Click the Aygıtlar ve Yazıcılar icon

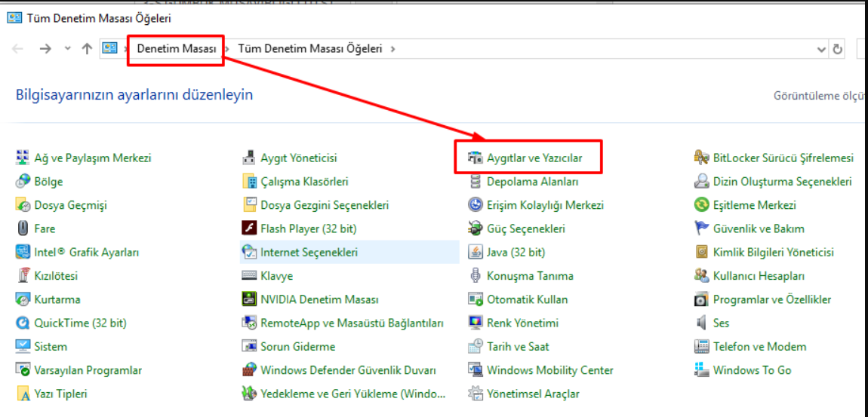(x=476, y=158)
